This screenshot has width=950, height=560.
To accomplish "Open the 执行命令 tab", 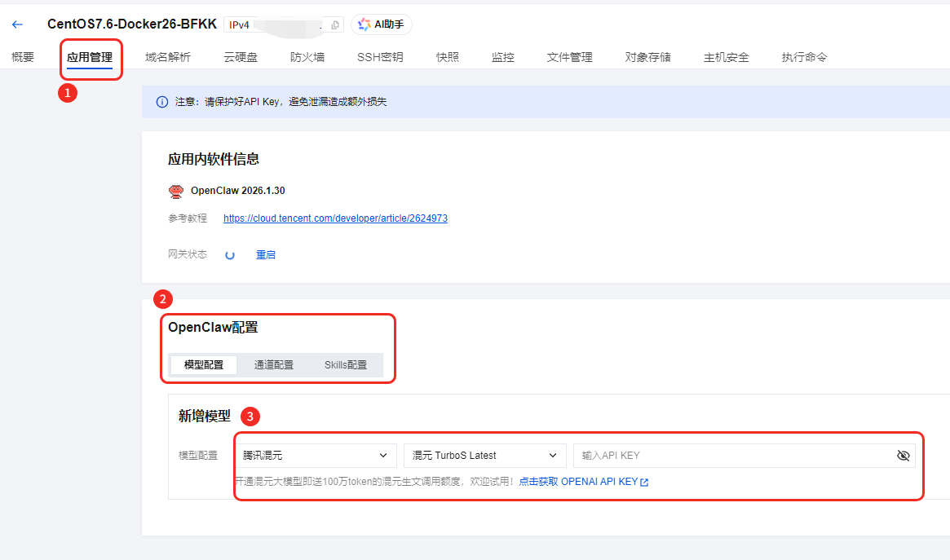I will click(804, 57).
